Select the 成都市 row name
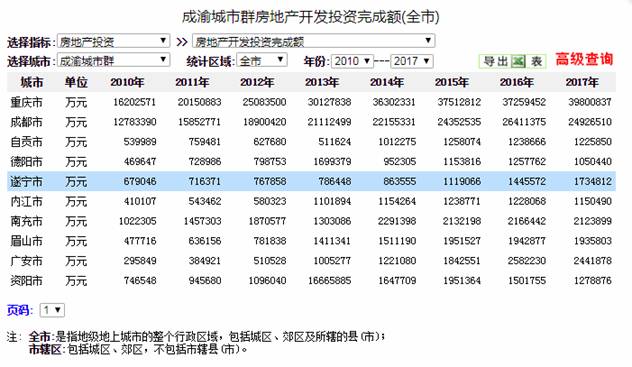632x367 pixels. tap(26, 122)
